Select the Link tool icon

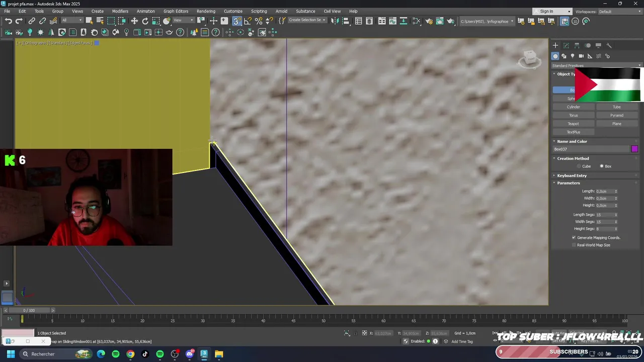click(x=32, y=21)
